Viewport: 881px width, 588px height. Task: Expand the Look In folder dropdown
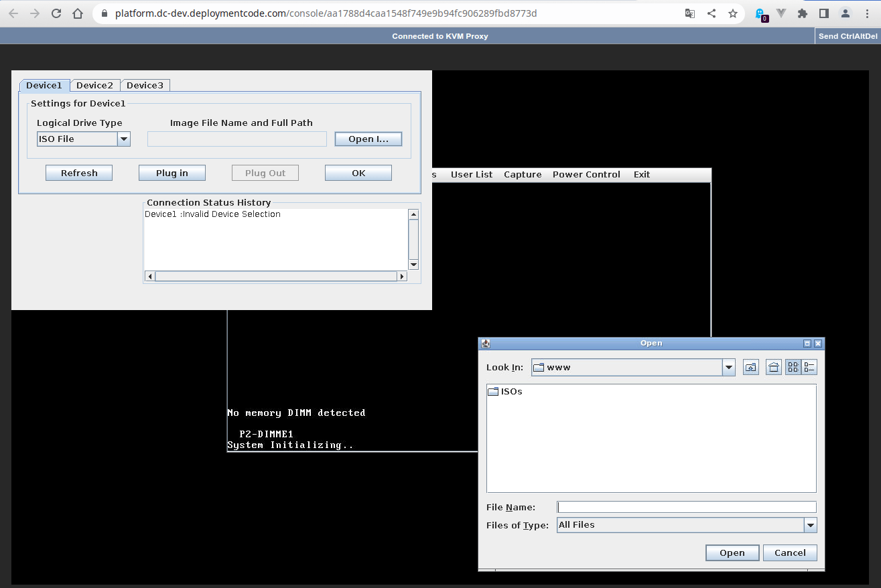pos(729,367)
